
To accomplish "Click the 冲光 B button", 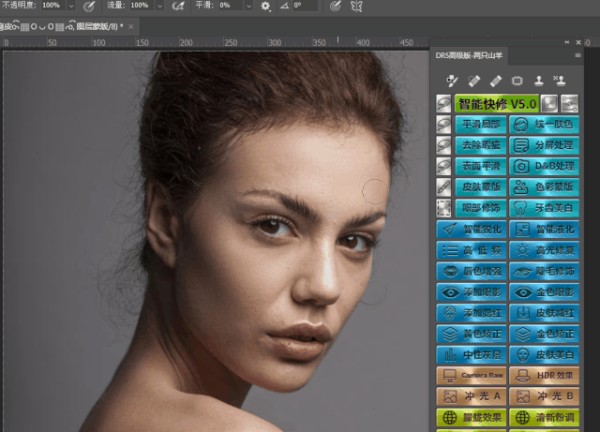I will [x=544, y=396].
